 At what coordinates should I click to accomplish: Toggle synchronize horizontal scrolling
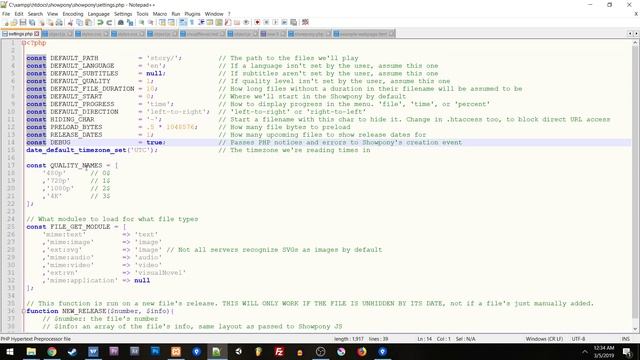coord(171,22)
